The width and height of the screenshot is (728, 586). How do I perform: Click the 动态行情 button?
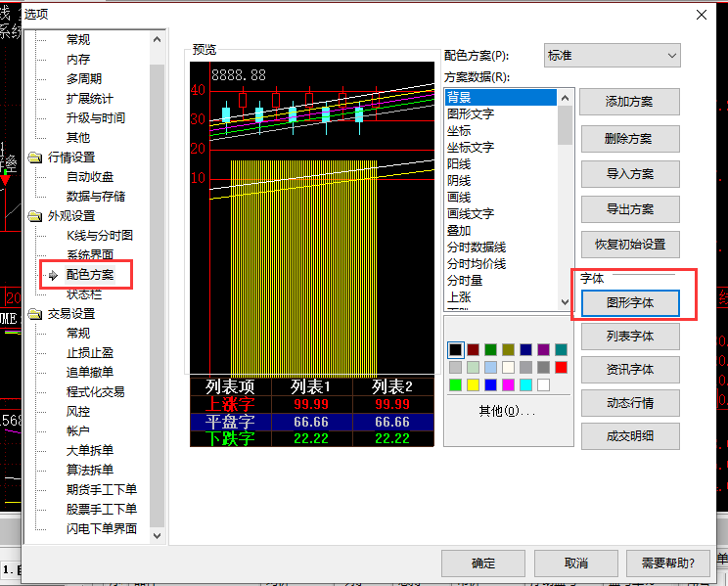[x=630, y=403]
